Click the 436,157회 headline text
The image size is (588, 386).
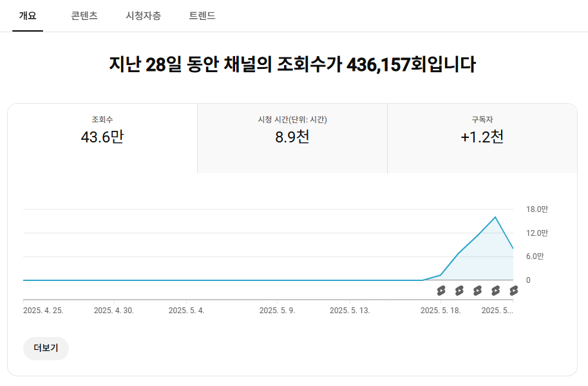point(386,64)
